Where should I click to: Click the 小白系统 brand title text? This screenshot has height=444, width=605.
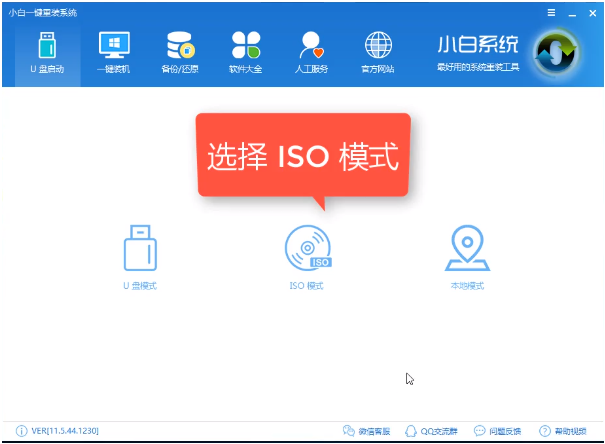pyautogui.click(x=478, y=44)
